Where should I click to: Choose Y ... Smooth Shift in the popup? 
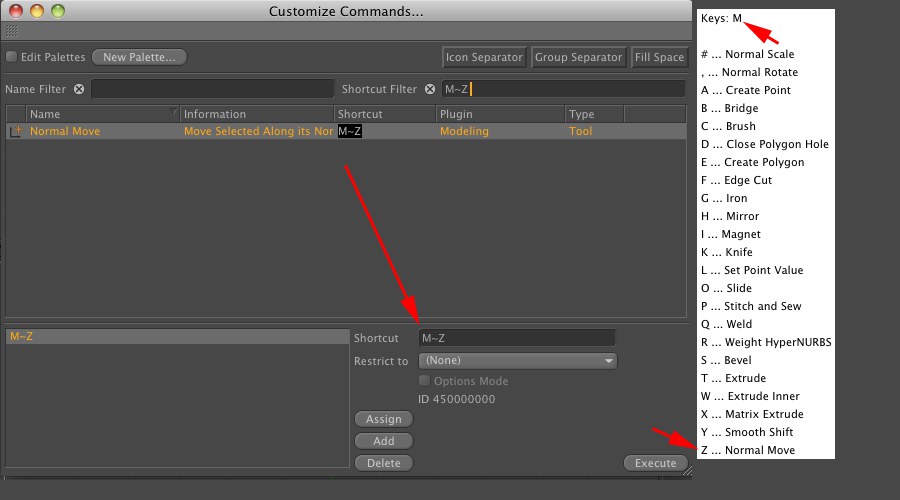pyautogui.click(x=747, y=432)
